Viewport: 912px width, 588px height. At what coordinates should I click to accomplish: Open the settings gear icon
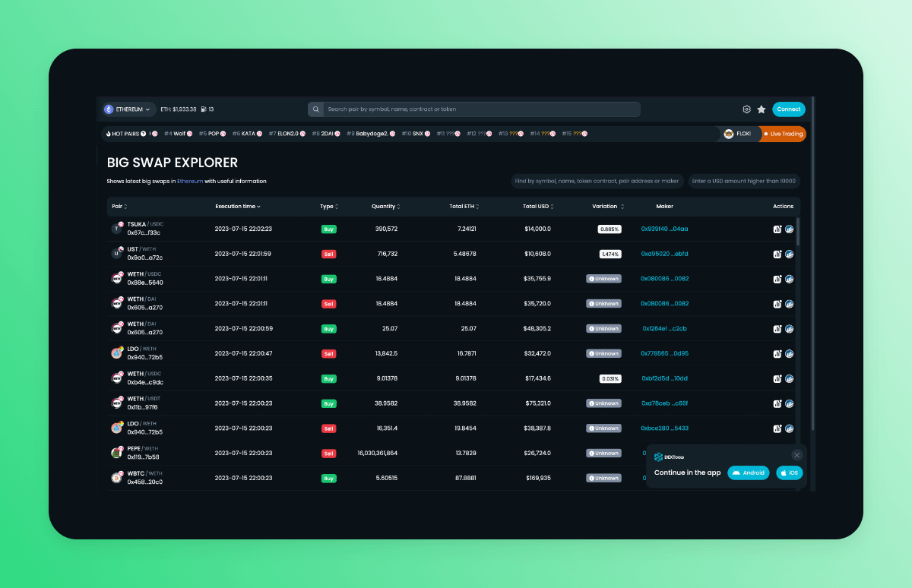point(746,109)
